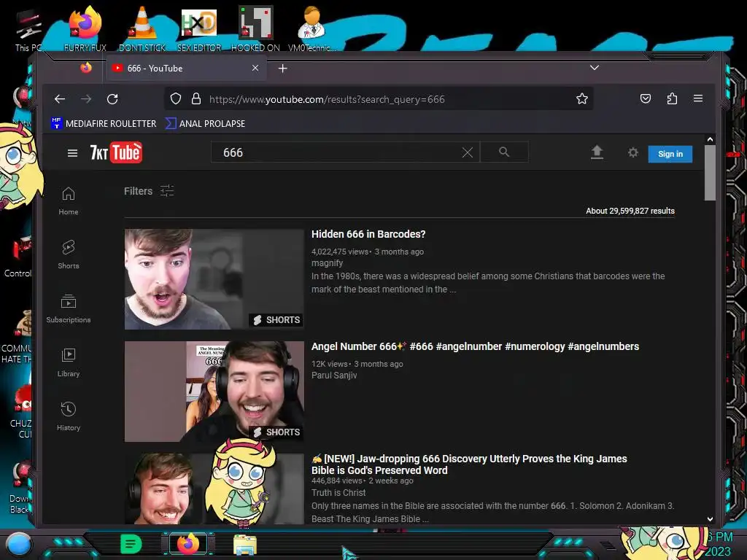Click the site security padlock icon
The width and height of the screenshot is (747, 560).
tap(196, 99)
